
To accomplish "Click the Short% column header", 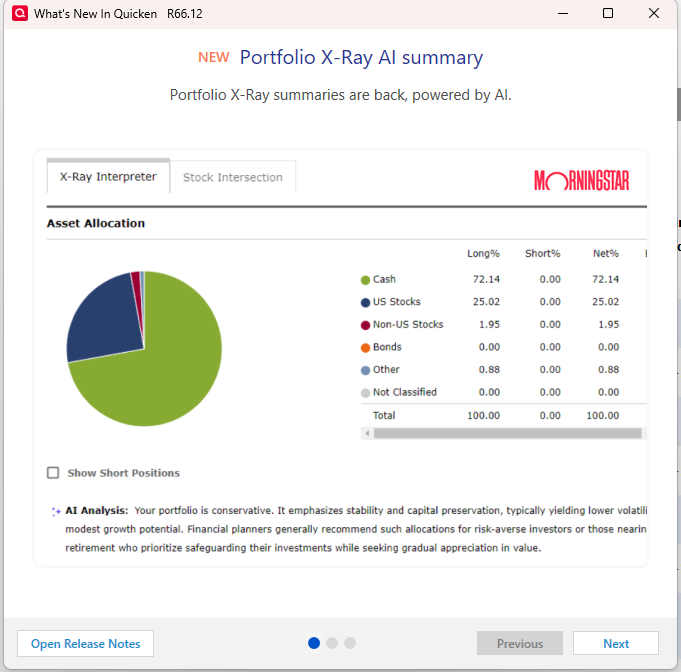I will click(x=542, y=253).
